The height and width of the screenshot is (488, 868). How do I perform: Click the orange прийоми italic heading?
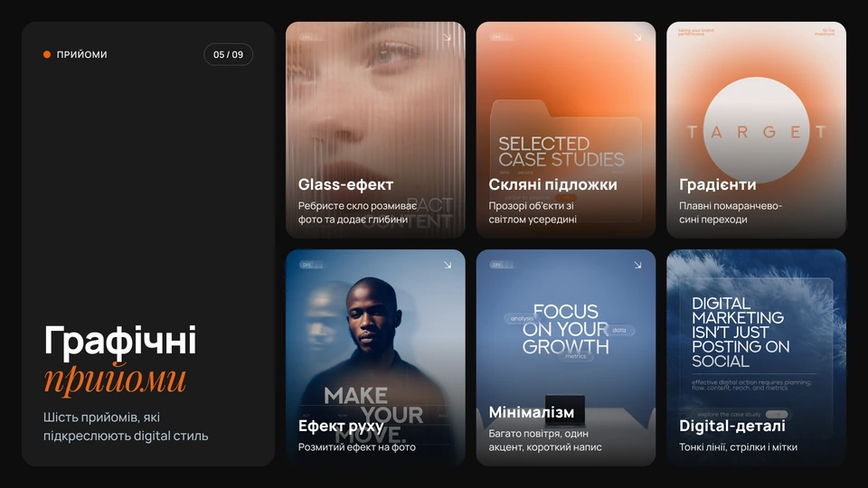coord(115,379)
